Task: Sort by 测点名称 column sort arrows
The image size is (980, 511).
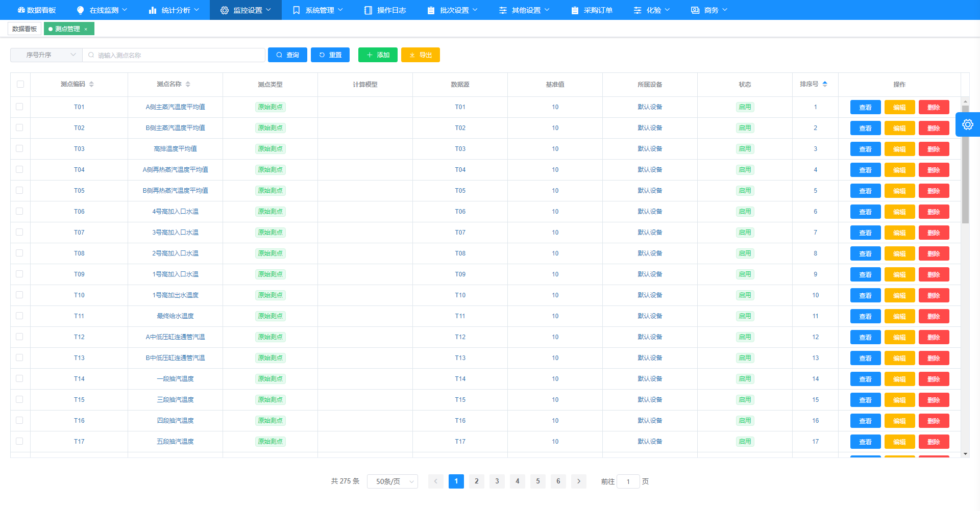Action: click(x=188, y=84)
